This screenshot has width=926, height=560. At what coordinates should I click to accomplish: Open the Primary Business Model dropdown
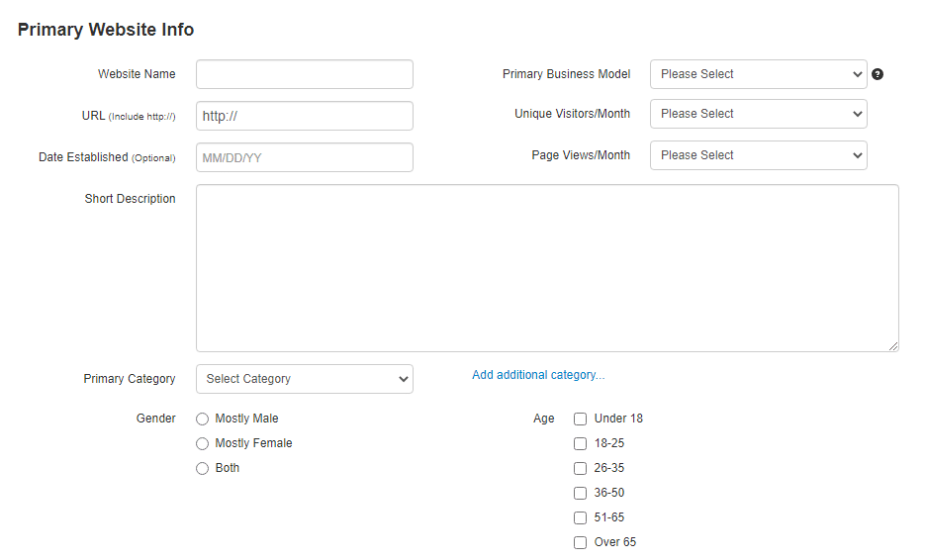(x=759, y=74)
